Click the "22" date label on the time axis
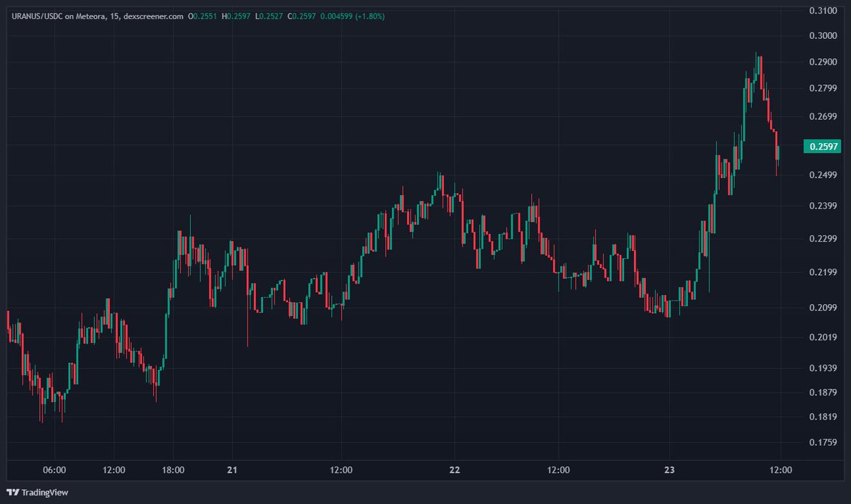851x504 pixels. click(x=454, y=469)
